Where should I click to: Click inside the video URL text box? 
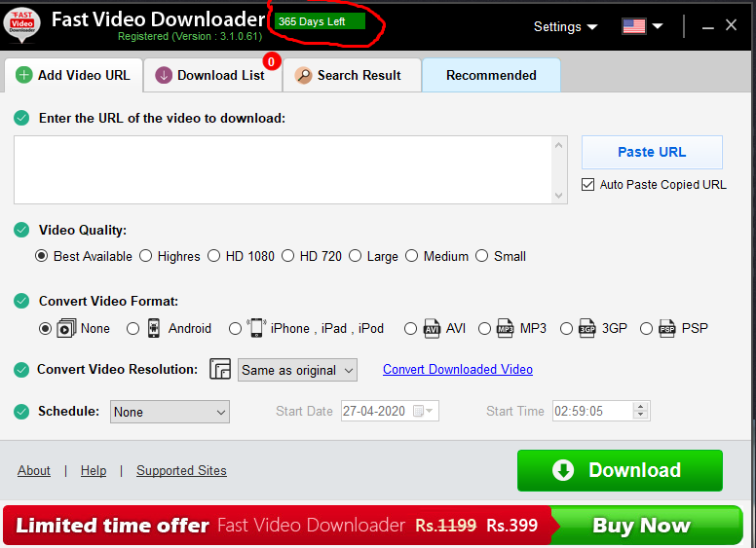coord(283,169)
